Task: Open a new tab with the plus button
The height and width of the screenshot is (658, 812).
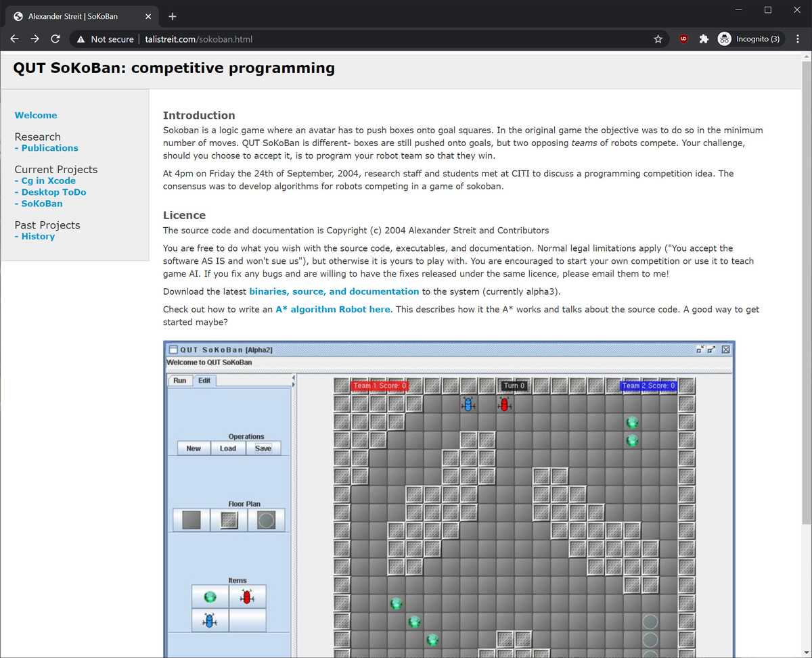Action: point(173,16)
